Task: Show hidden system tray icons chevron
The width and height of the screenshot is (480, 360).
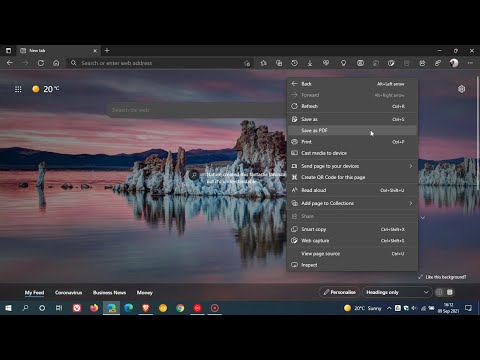Action: 389,308
